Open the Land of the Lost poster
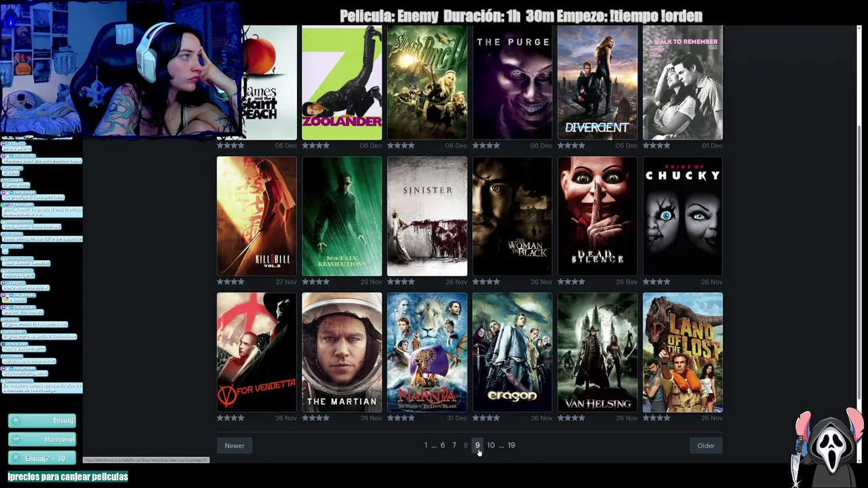868x488 pixels. pyautogui.click(x=683, y=352)
